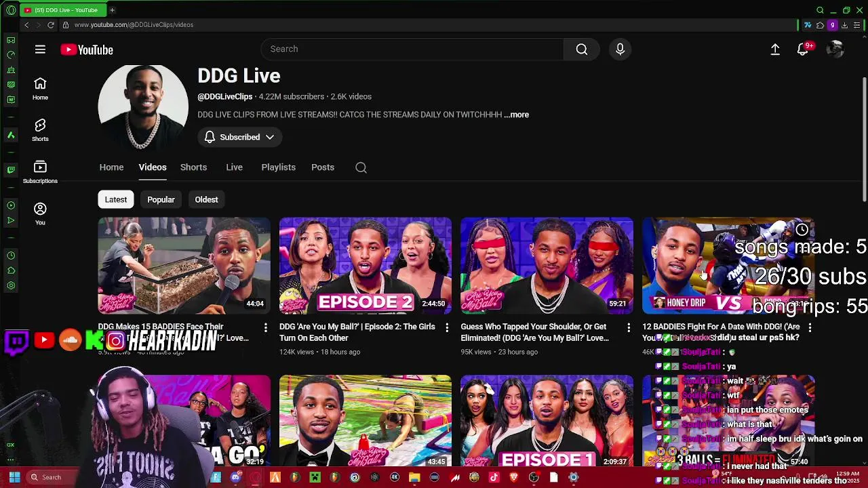Select the DDG Live browser tab
The width and height of the screenshot is (868, 488).
click(x=62, y=10)
